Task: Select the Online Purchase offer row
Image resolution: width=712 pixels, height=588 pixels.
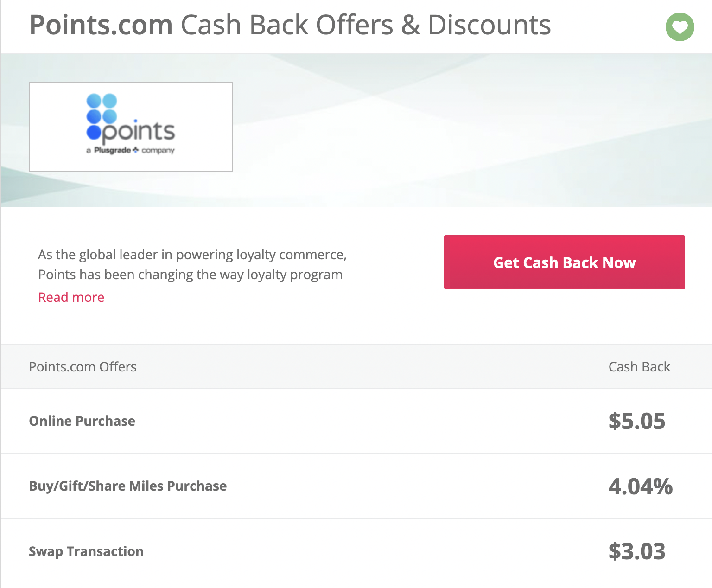Action: (356, 421)
